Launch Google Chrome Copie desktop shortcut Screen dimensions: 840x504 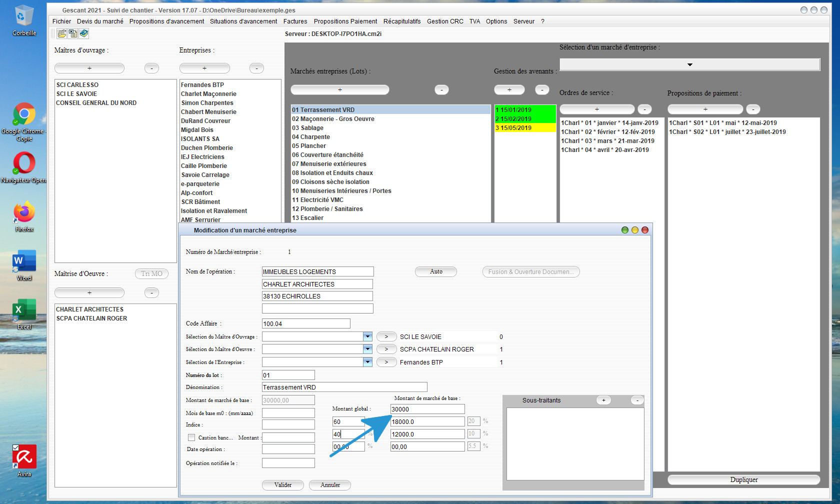pyautogui.click(x=24, y=122)
